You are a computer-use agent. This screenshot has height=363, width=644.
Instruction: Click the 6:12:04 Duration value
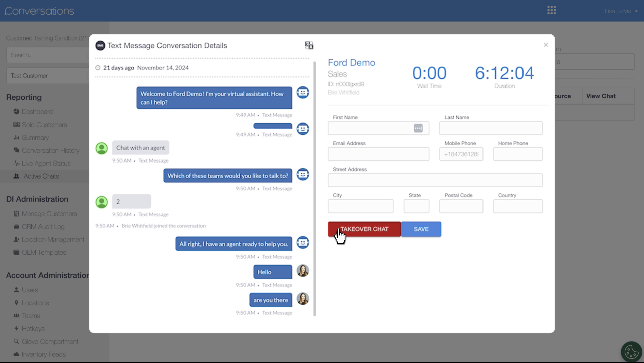tap(504, 73)
